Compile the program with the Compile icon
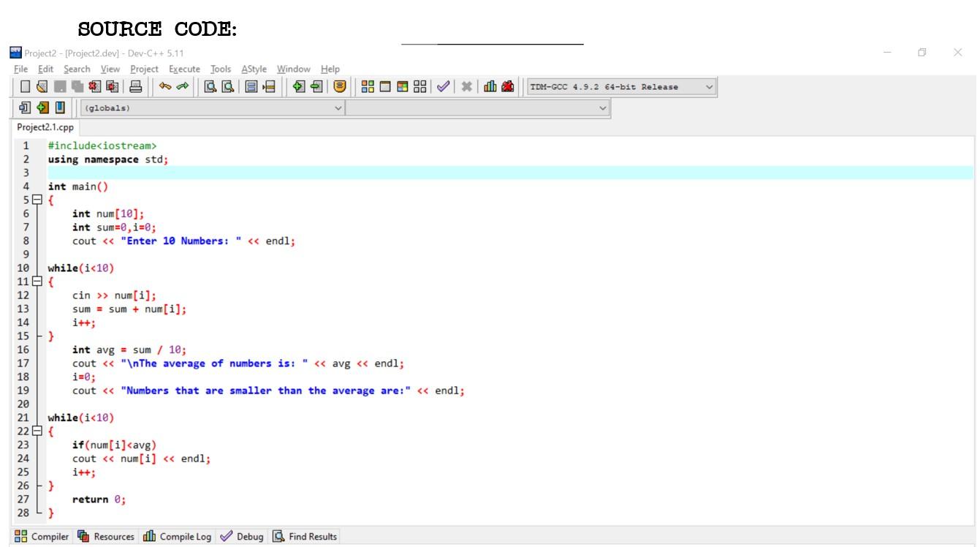Screen dimensions: 980x547 366,88
